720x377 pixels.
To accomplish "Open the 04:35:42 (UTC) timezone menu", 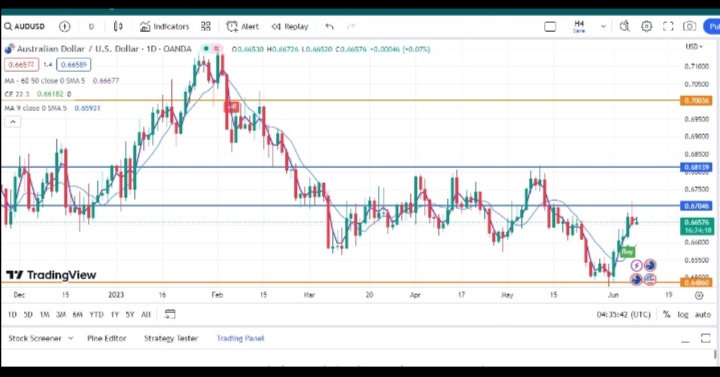I will tap(623, 315).
